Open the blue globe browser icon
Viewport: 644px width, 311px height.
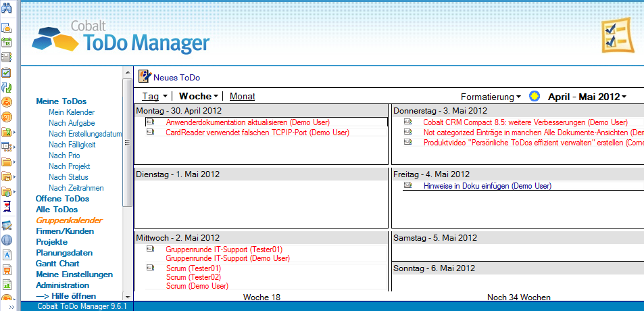[x=7, y=240]
